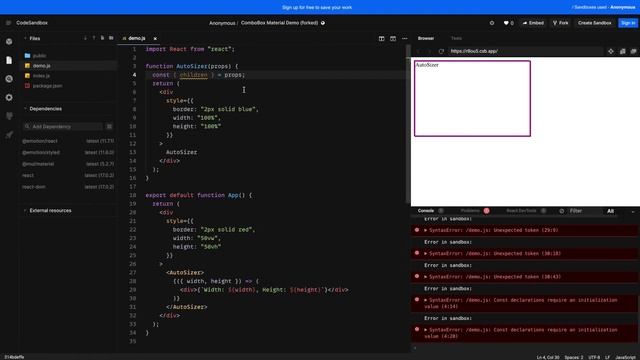The image size is (640, 360).
Task: Refresh the browser preview
Action: click(x=441, y=51)
